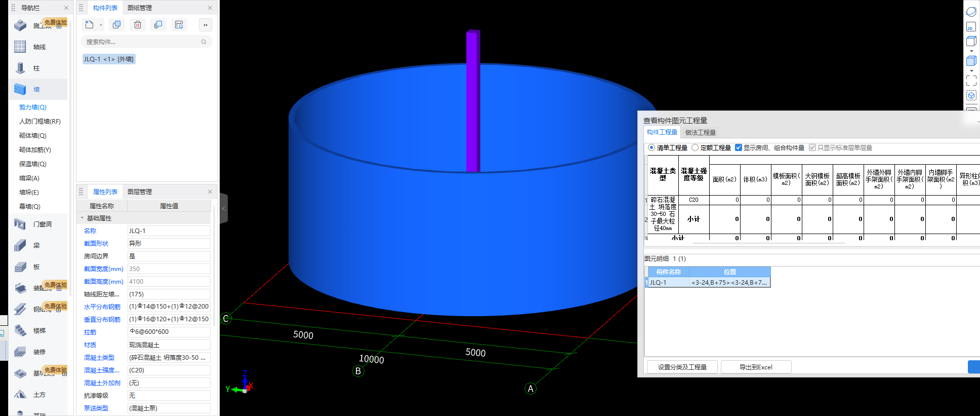
Task: Click the shaded cube display icon
Action: click(x=971, y=61)
